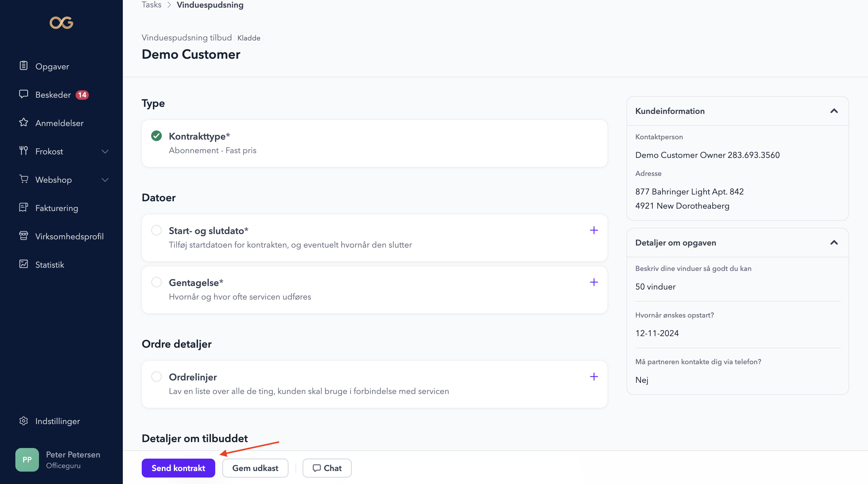
Task: Click Gem udkast to save draft
Action: point(255,468)
